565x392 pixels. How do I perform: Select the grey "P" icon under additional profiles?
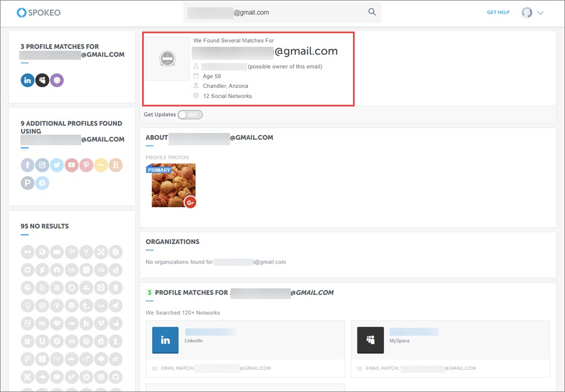(28, 183)
